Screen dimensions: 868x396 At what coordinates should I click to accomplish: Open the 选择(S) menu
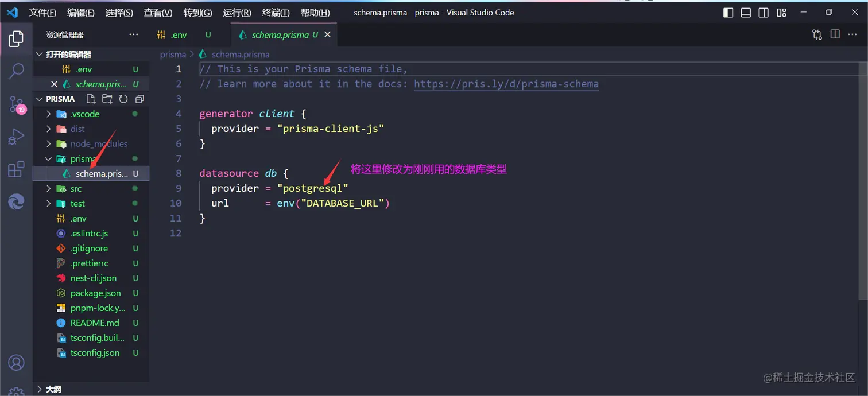point(119,13)
